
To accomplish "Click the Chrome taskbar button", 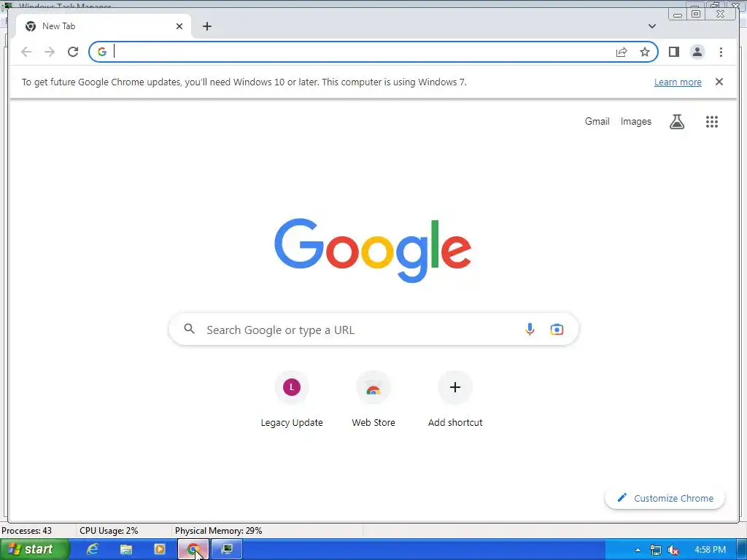I will point(193,549).
